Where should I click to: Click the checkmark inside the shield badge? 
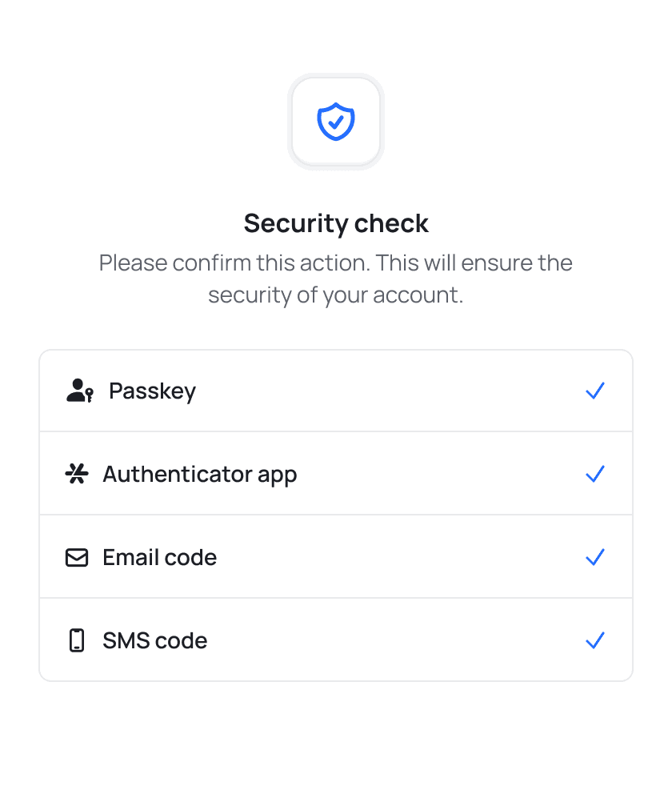pos(337,122)
